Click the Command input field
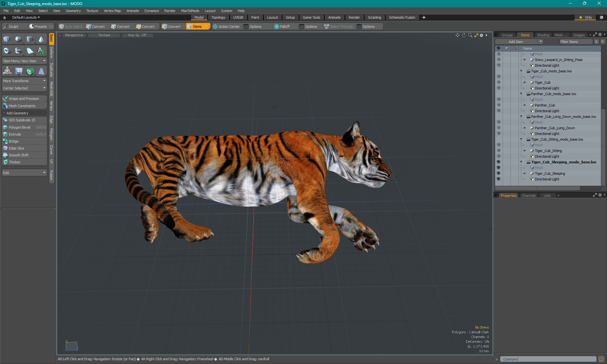The height and width of the screenshot is (364, 607). coord(548,359)
